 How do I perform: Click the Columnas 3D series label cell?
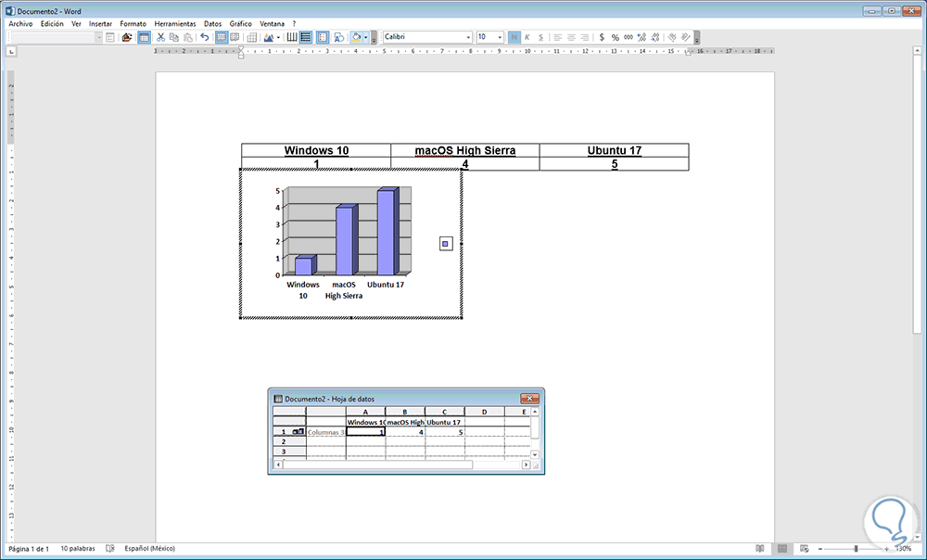click(325, 432)
